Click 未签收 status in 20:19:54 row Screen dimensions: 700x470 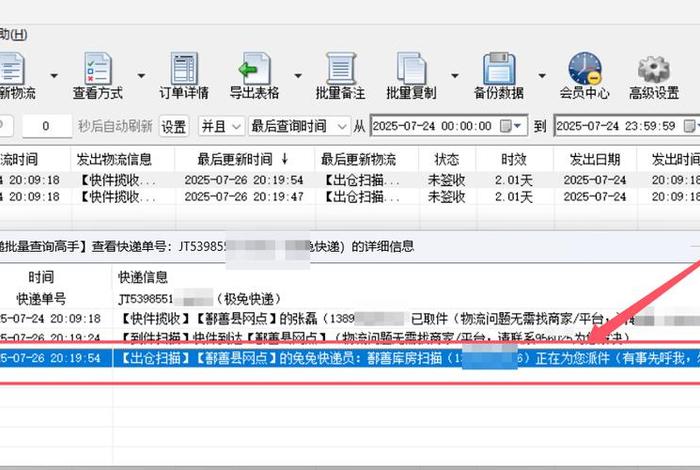(x=446, y=180)
